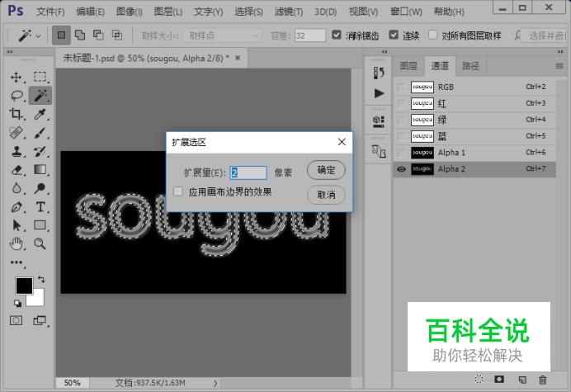Select the Dodge tool
Viewport: 571px width, 392px height.
coord(40,188)
